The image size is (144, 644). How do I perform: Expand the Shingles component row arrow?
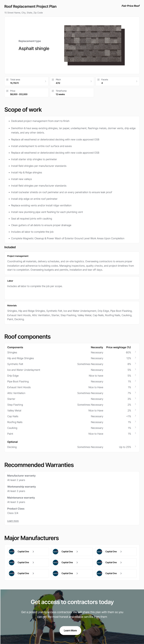[x=135, y=352]
